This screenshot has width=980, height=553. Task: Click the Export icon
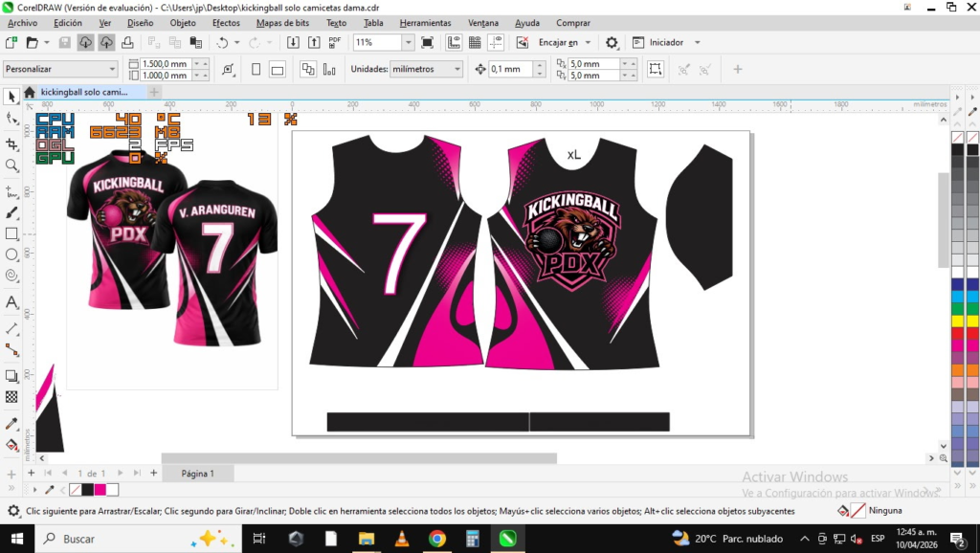[314, 42]
